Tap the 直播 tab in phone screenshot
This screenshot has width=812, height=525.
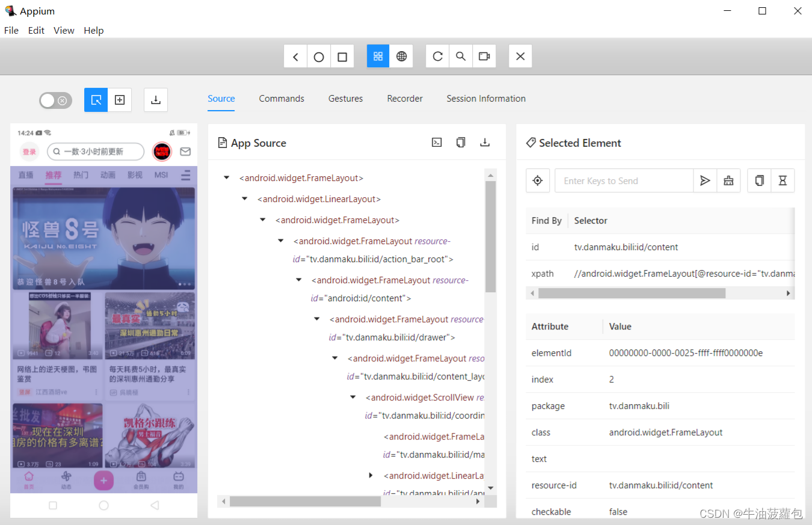click(26, 175)
